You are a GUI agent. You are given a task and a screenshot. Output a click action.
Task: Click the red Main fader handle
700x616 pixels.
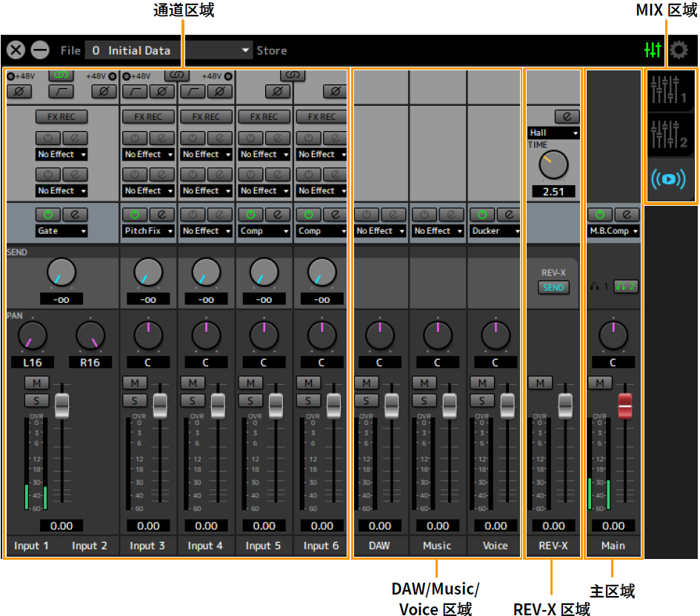coord(626,405)
